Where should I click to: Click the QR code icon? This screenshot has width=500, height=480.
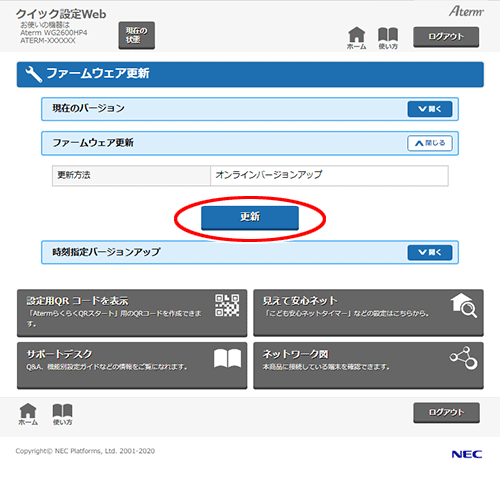[227, 305]
